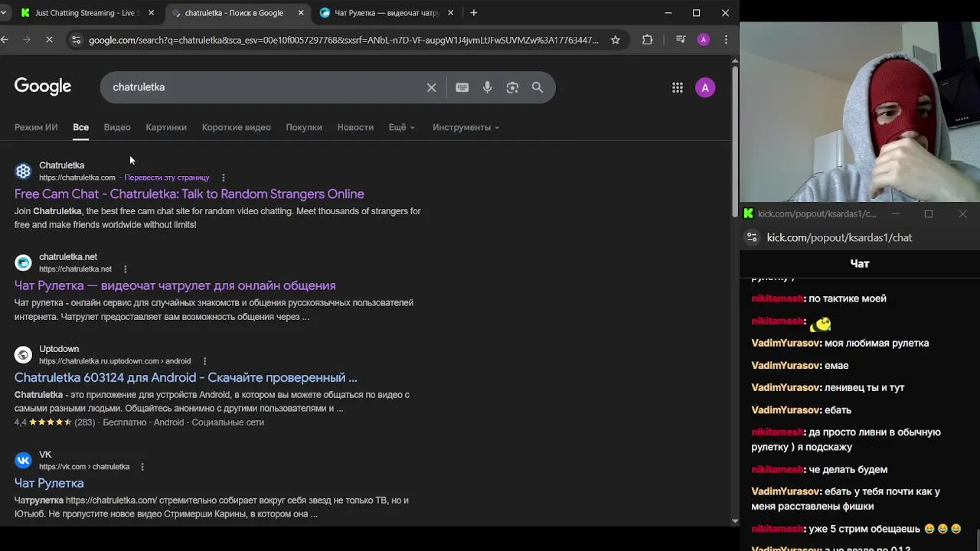Viewport: 980px width, 551px height.
Task: Start voice search with microphone icon
Action: point(487,87)
